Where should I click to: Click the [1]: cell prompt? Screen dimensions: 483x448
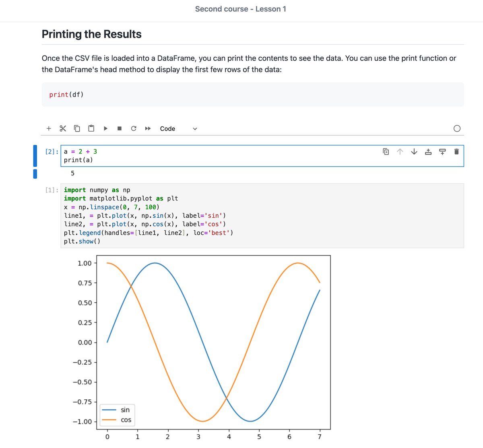[52, 190]
